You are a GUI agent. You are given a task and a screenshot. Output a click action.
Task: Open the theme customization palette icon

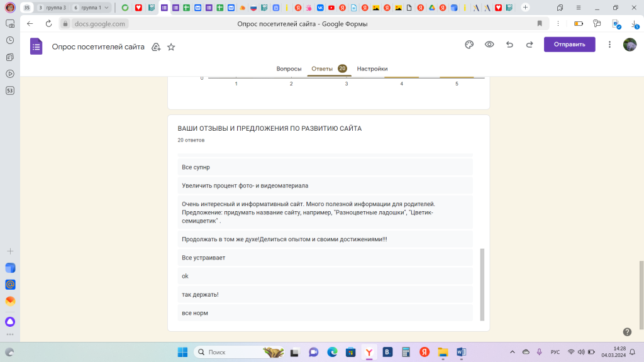click(x=469, y=45)
